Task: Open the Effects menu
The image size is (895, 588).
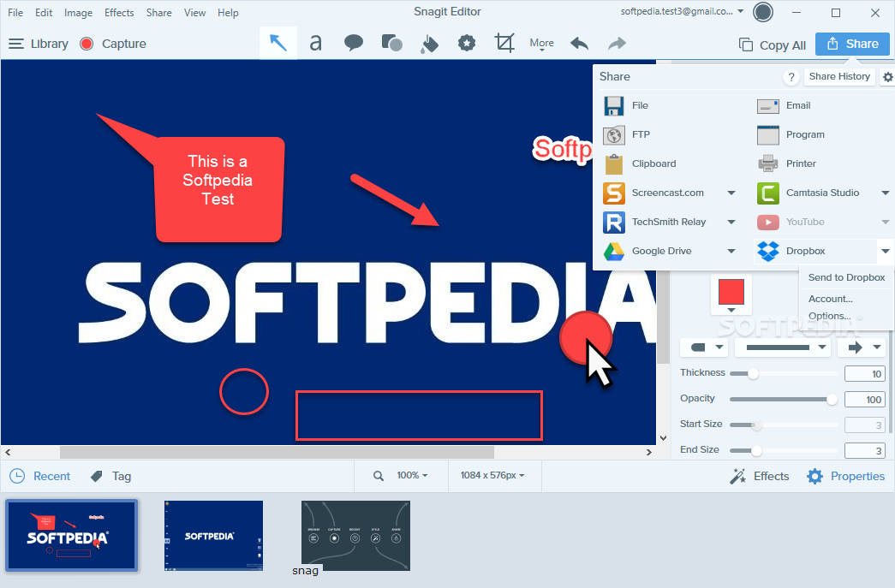Action: (x=119, y=13)
